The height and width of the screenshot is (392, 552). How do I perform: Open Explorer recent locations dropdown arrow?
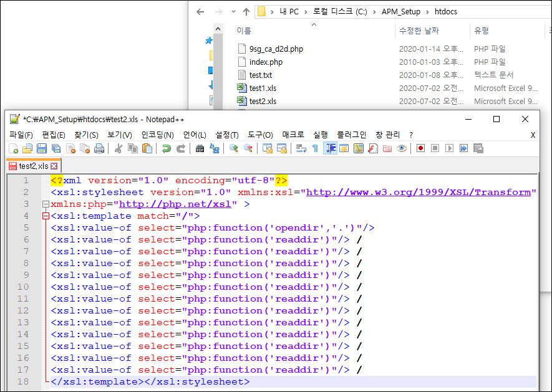click(233, 12)
